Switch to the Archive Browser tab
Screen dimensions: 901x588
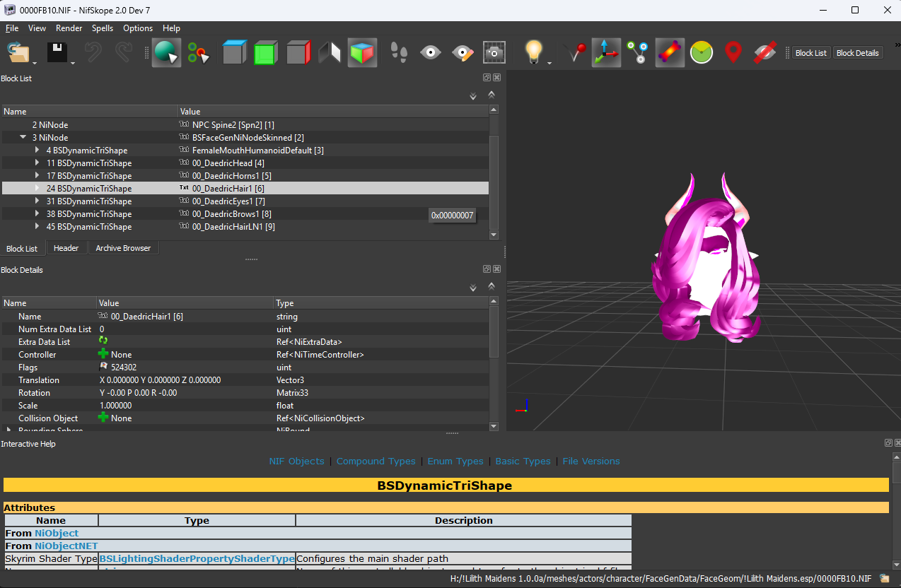pos(123,248)
